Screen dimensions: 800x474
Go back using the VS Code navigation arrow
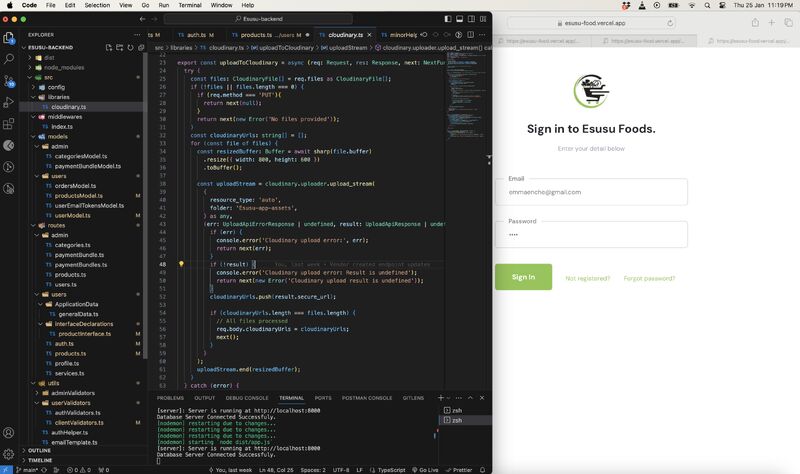coord(142,19)
